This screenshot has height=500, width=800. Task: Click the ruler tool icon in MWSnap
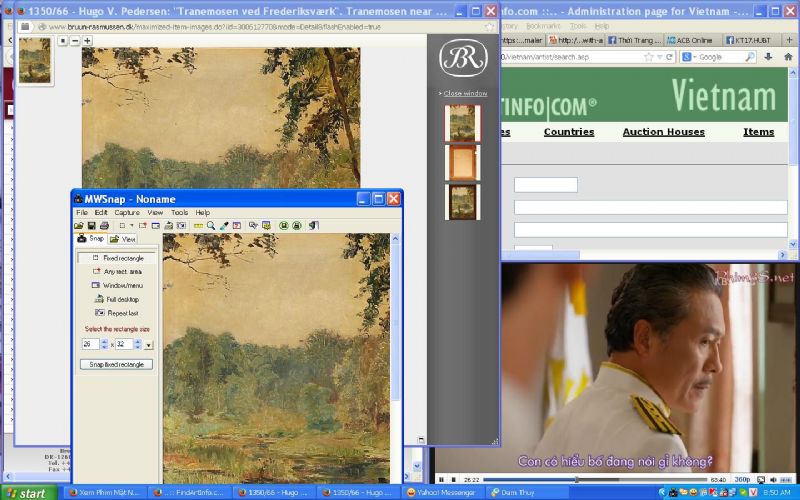tap(198, 226)
